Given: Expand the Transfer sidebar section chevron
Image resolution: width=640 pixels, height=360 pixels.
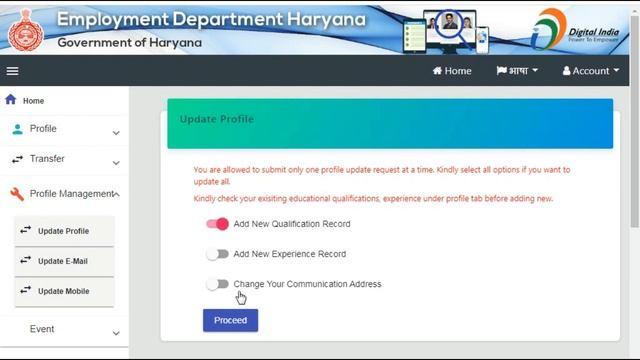Looking at the screenshot, I should 116,163.
